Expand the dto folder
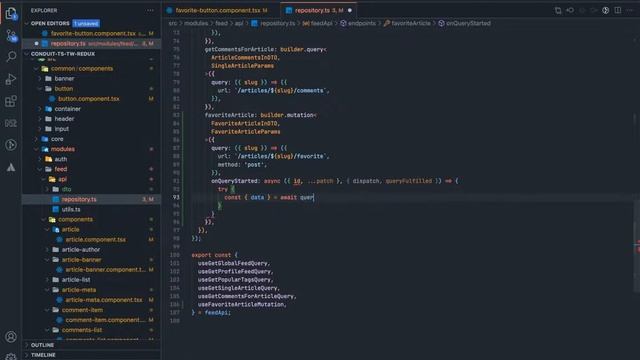 click(x=66, y=189)
